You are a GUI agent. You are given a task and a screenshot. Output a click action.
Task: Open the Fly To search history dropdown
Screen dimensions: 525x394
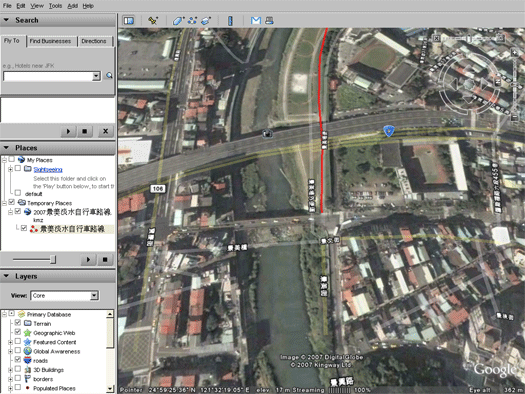[96, 76]
